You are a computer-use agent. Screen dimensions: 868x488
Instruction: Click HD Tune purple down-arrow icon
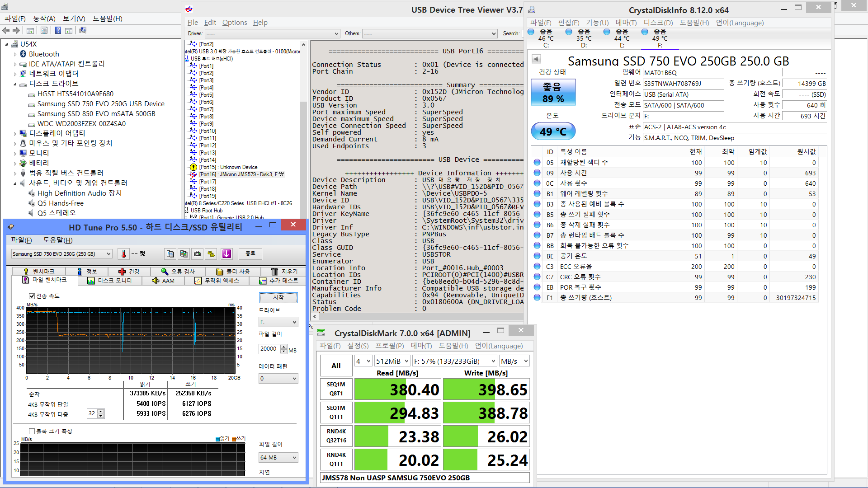click(x=226, y=254)
